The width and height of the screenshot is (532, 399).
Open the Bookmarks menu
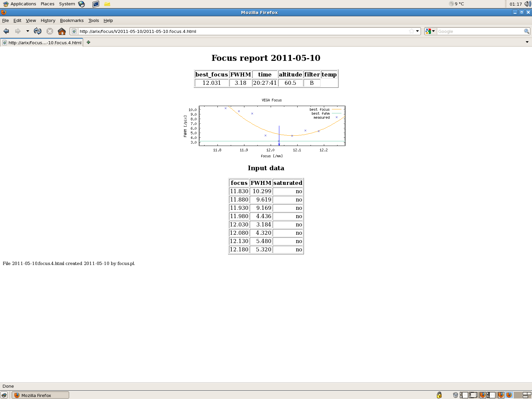(72, 20)
